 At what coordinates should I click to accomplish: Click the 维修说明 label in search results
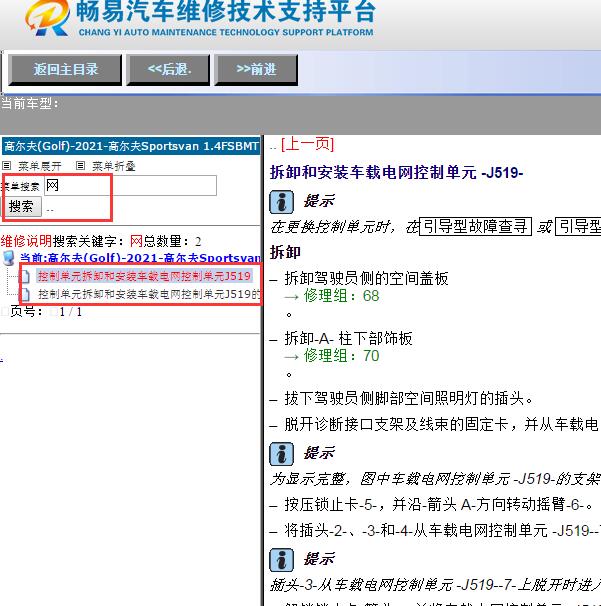pyautogui.click(x=26, y=241)
